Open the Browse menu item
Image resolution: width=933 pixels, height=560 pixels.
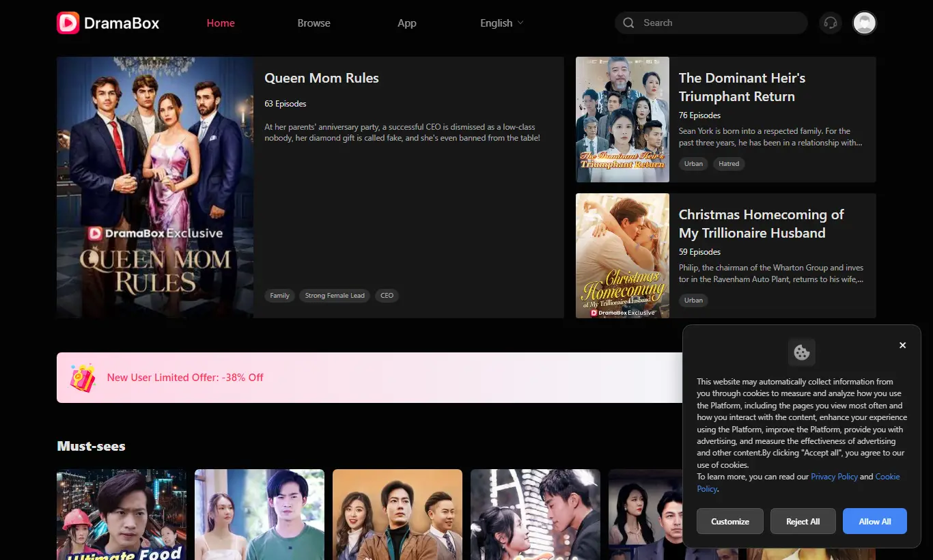(314, 23)
